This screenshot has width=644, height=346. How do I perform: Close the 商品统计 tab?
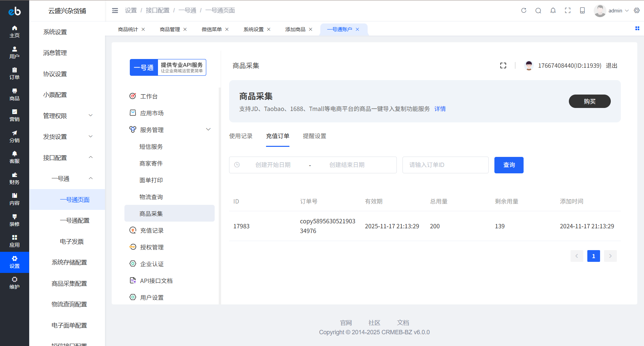coord(143,30)
